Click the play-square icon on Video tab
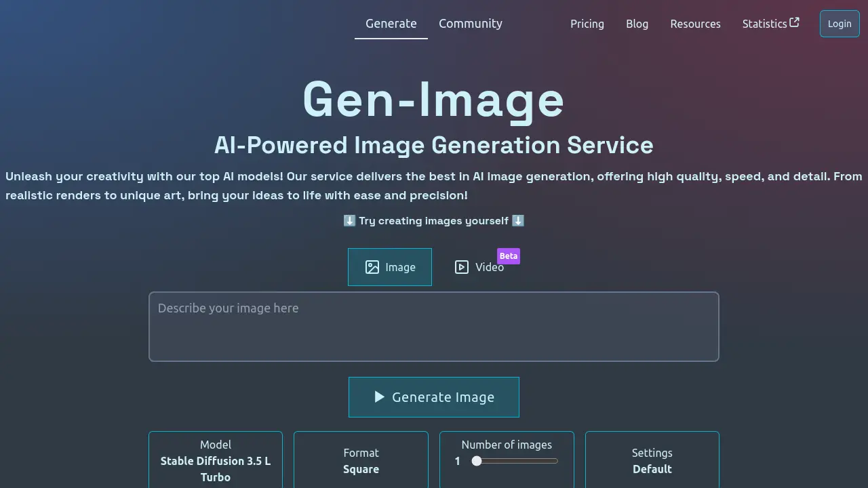The height and width of the screenshot is (488, 868). click(x=462, y=267)
